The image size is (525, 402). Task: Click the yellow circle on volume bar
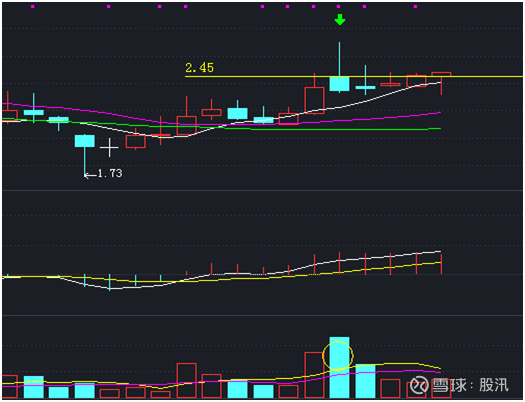click(338, 355)
